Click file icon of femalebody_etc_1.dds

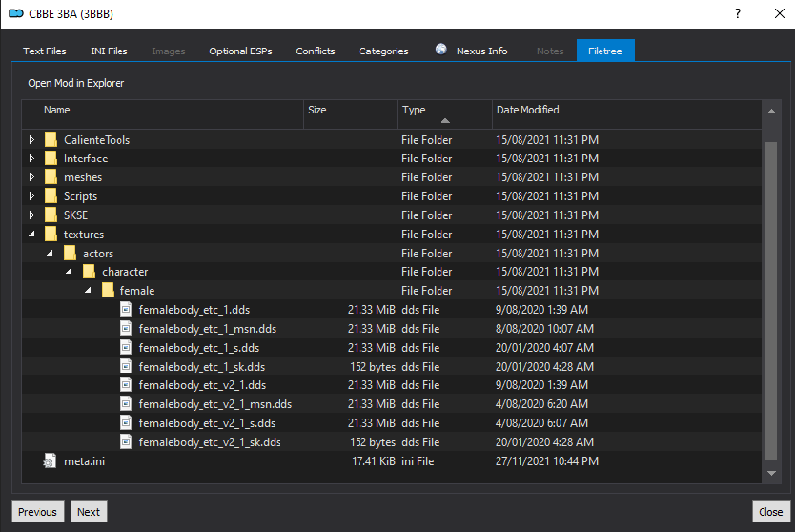tap(126, 309)
